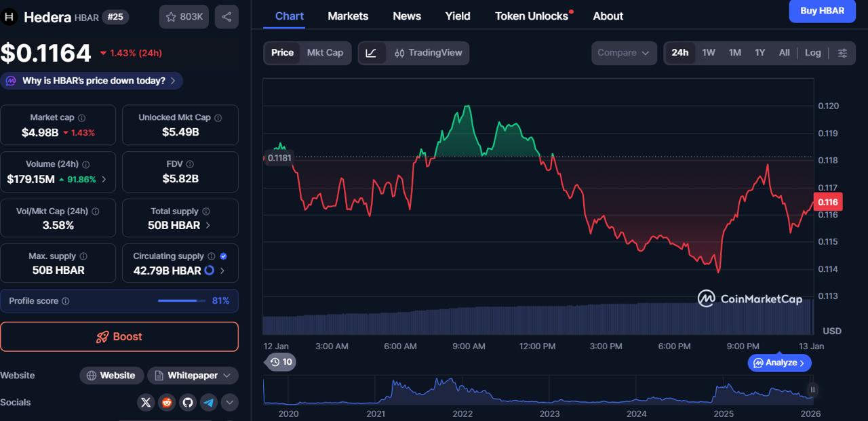Click the history badge showing 10
The image size is (868, 421).
(x=280, y=362)
